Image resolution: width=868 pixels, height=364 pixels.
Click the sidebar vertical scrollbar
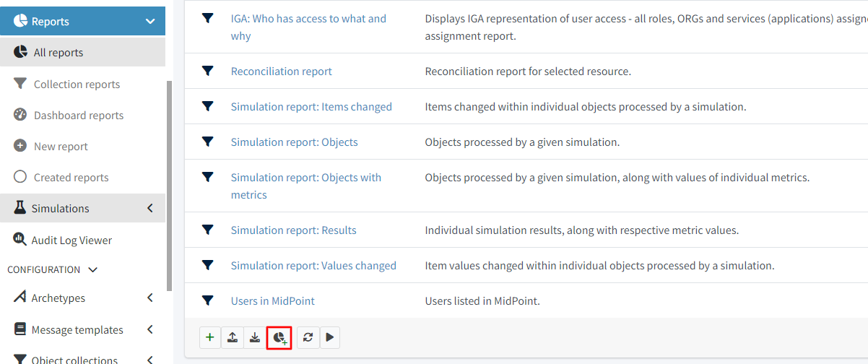(x=170, y=181)
